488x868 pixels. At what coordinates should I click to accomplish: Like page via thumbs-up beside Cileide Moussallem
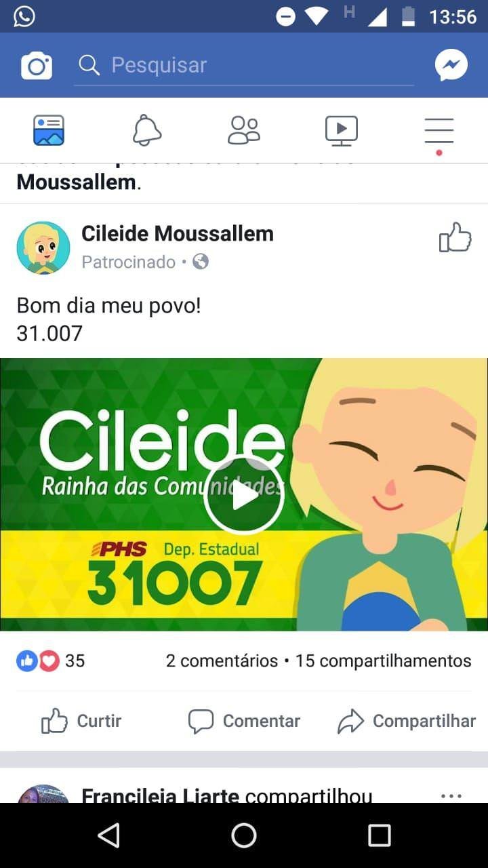coord(455,238)
